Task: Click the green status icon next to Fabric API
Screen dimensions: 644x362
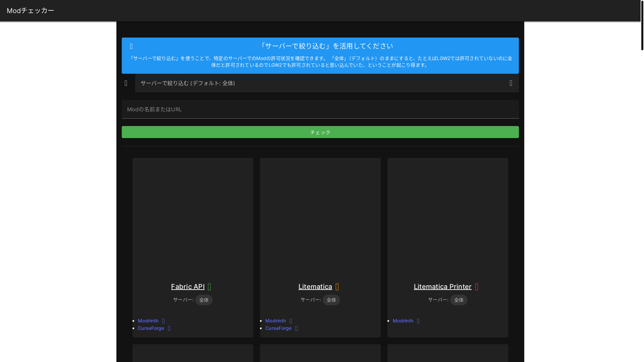Action: [x=209, y=287]
